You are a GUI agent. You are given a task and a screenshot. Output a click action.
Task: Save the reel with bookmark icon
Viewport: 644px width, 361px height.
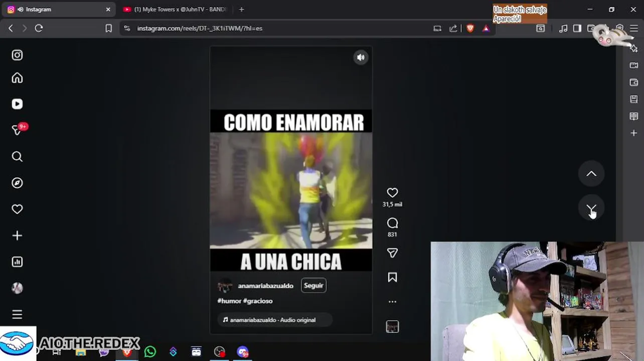392,277
